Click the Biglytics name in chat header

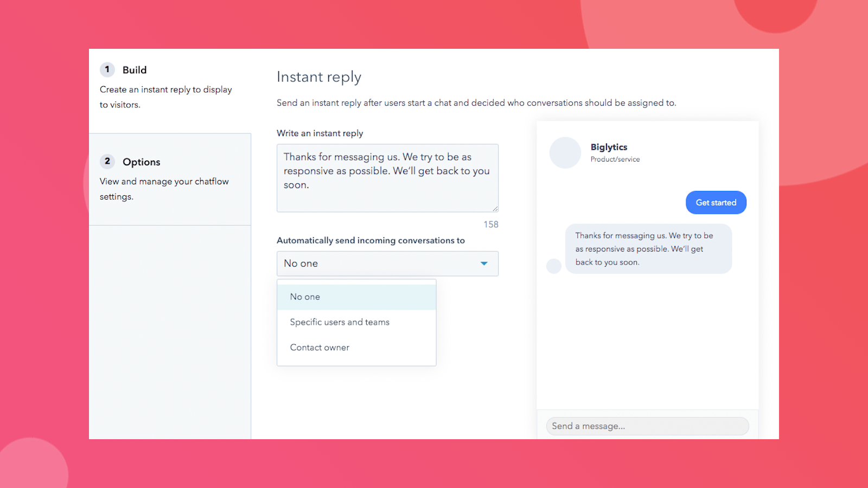(x=609, y=147)
